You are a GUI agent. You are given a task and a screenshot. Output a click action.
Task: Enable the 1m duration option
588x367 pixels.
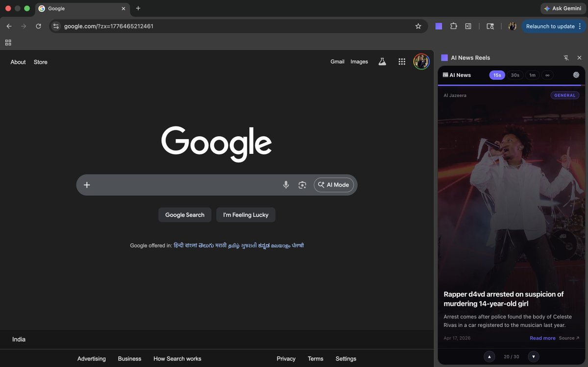click(x=532, y=74)
